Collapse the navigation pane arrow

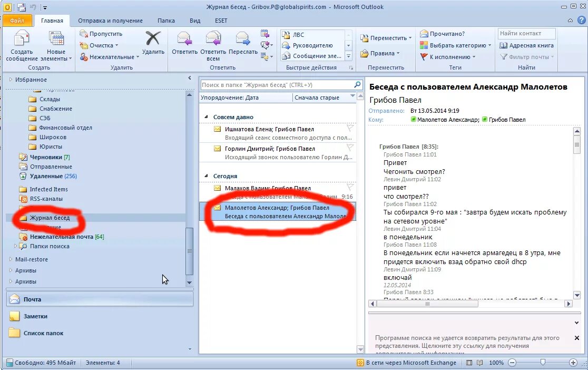(189, 78)
